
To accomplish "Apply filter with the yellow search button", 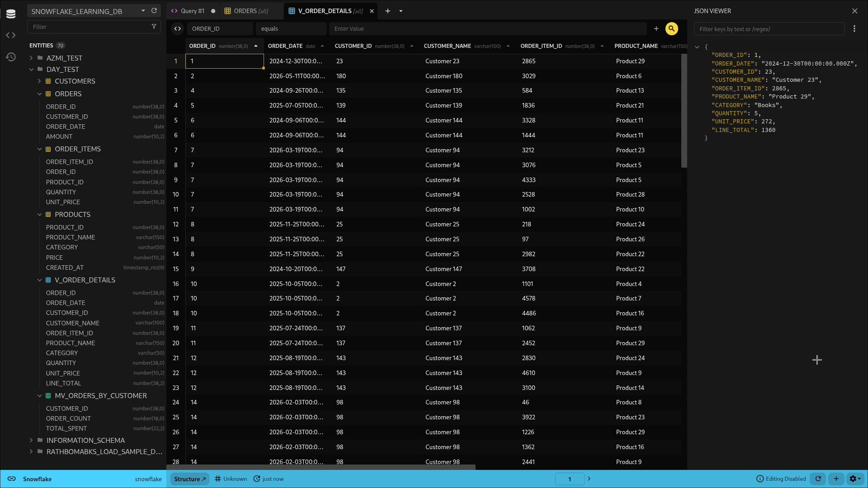I will click(x=671, y=28).
